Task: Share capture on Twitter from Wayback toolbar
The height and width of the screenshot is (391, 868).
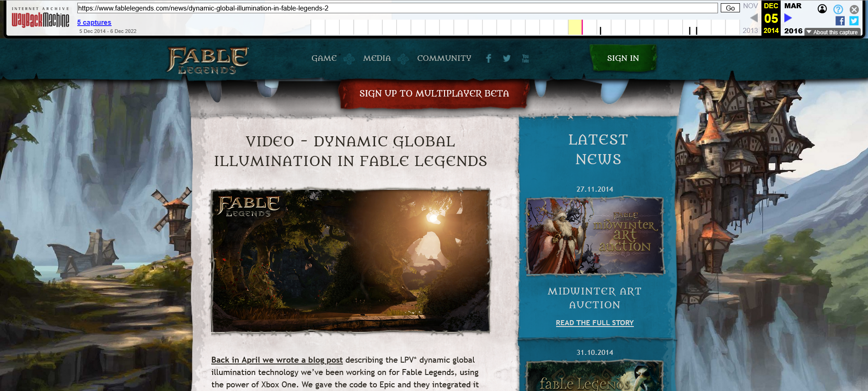Action: point(854,21)
